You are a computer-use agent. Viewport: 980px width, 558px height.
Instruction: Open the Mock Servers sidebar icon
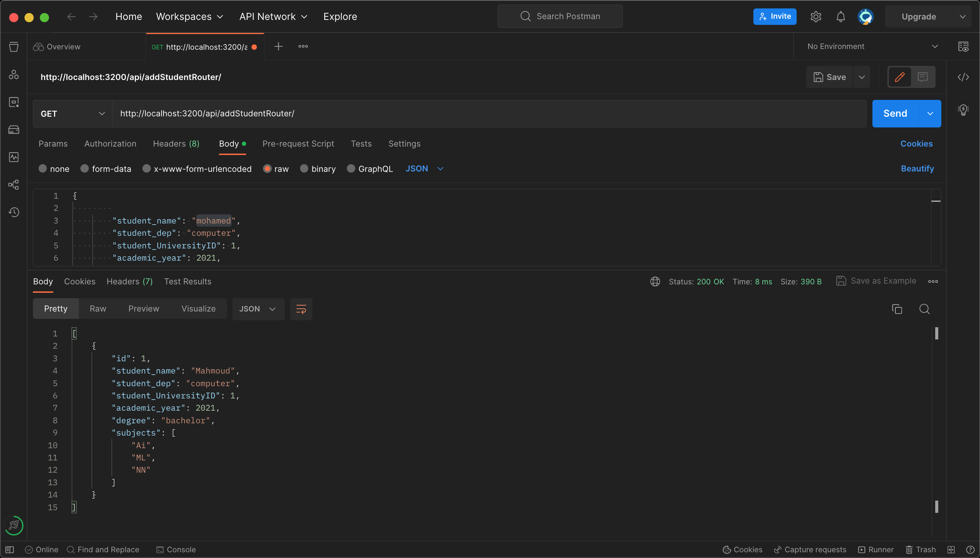tap(14, 129)
